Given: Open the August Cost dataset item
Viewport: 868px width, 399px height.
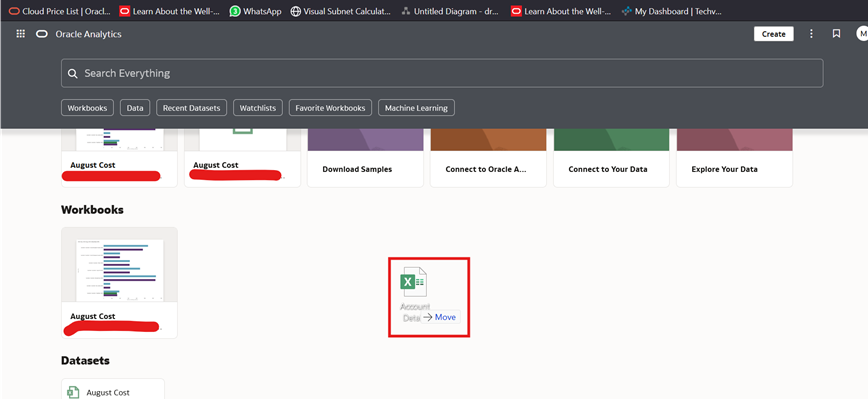Looking at the screenshot, I should [113, 389].
